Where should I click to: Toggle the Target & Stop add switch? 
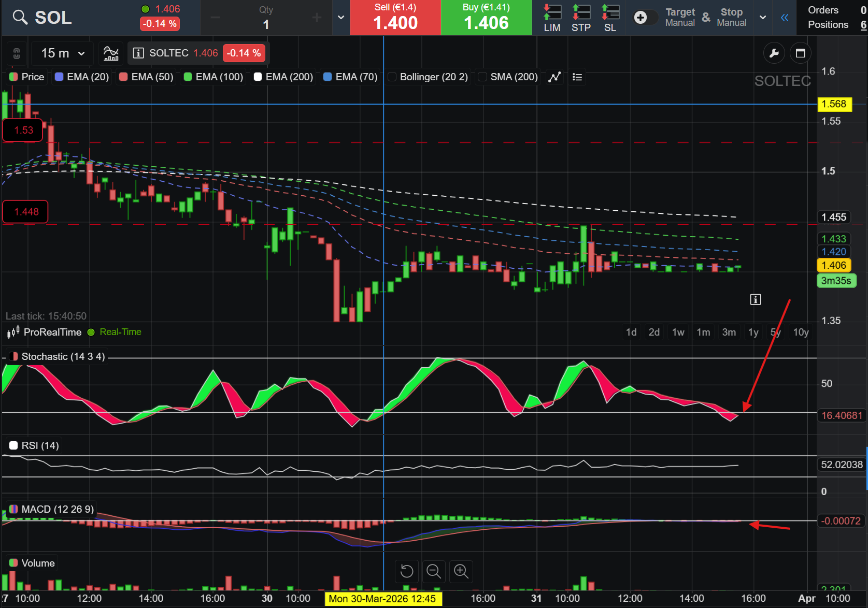[645, 18]
